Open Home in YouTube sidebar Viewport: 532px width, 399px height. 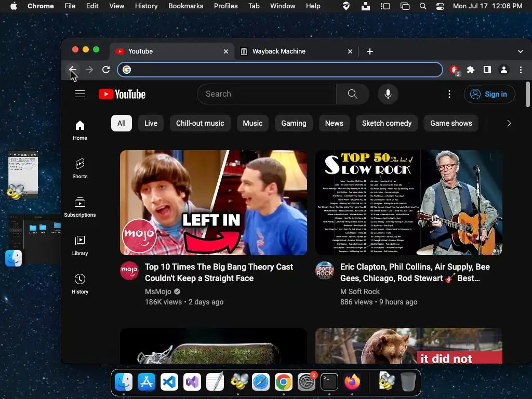point(80,130)
